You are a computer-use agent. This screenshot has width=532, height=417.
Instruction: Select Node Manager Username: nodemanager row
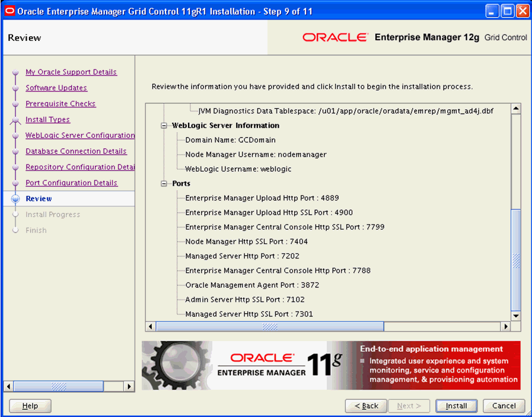click(x=256, y=155)
